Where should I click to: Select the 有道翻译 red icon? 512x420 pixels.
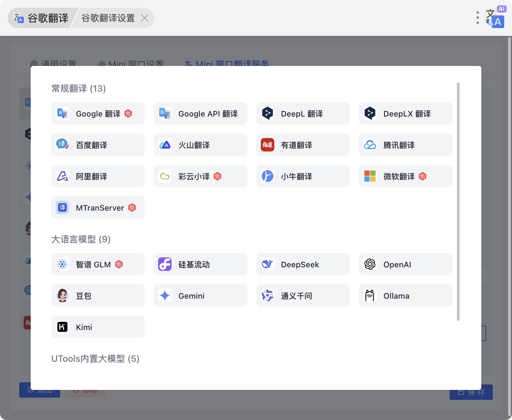(x=268, y=145)
